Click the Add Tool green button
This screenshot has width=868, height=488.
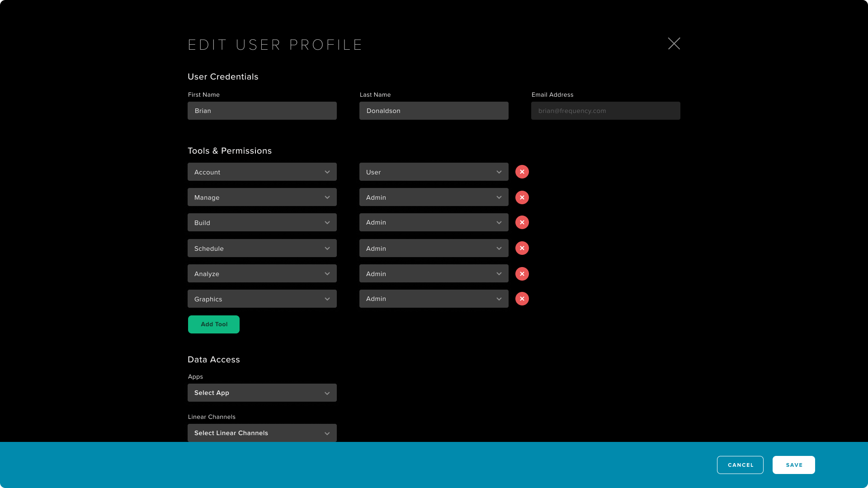click(x=214, y=324)
